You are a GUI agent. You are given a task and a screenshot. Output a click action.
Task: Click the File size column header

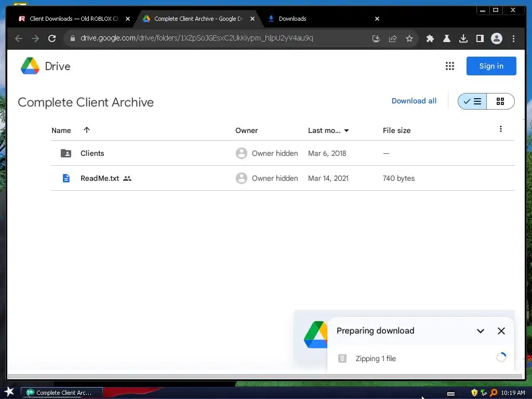coord(396,130)
